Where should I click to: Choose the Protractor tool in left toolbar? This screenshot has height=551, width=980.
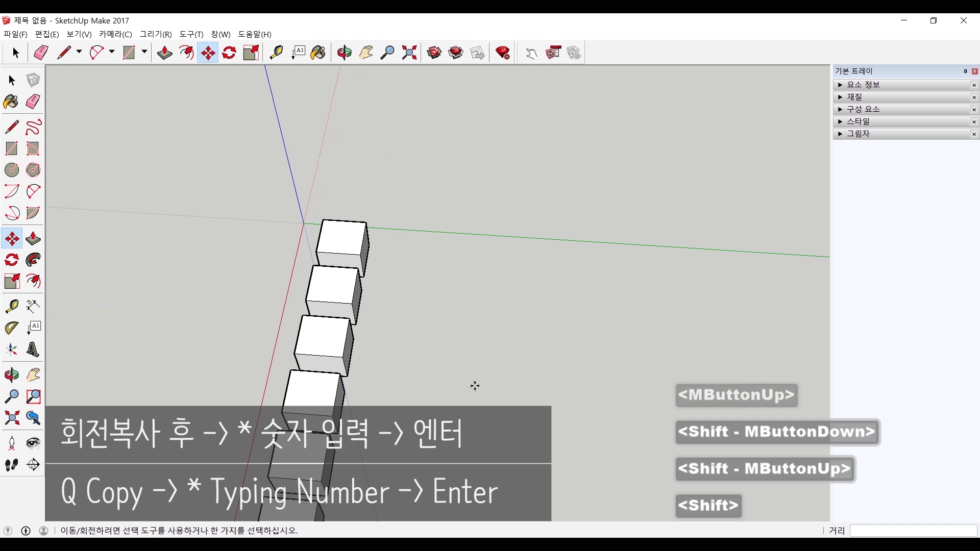[12, 328]
